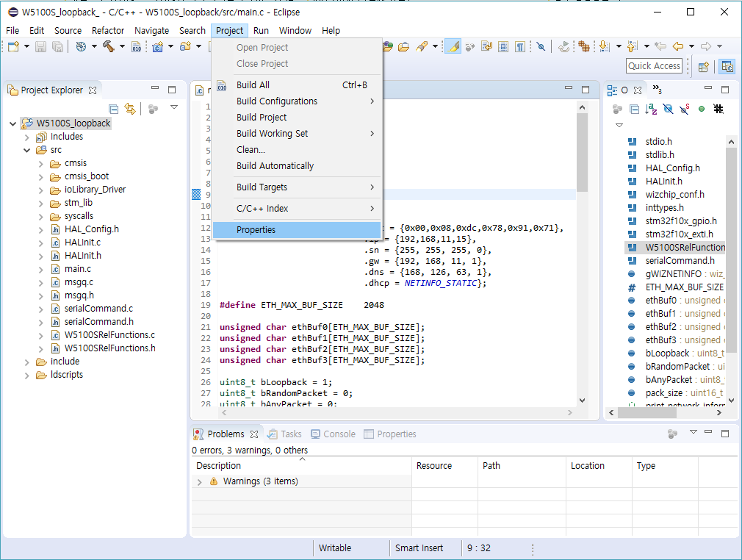This screenshot has width=742, height=560.
Task: Click the Save All toolbar icon
Action: pos(57,46)
